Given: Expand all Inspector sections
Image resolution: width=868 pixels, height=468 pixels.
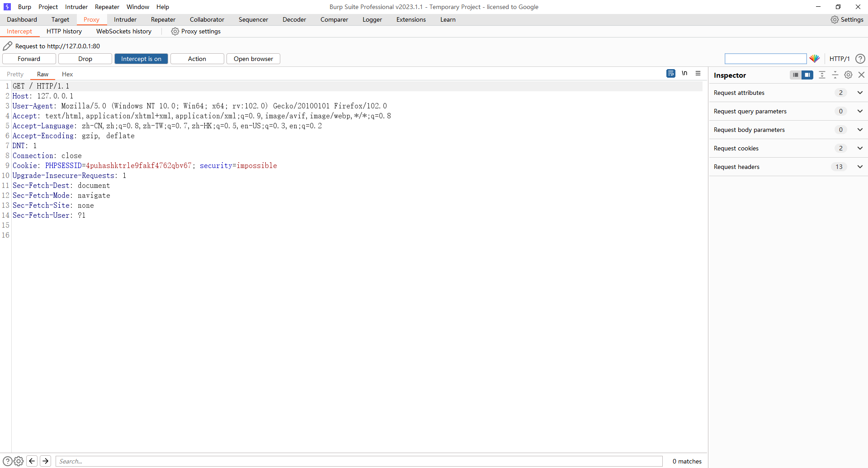Looking at the screenshot, I should click(x=822, y=75).
